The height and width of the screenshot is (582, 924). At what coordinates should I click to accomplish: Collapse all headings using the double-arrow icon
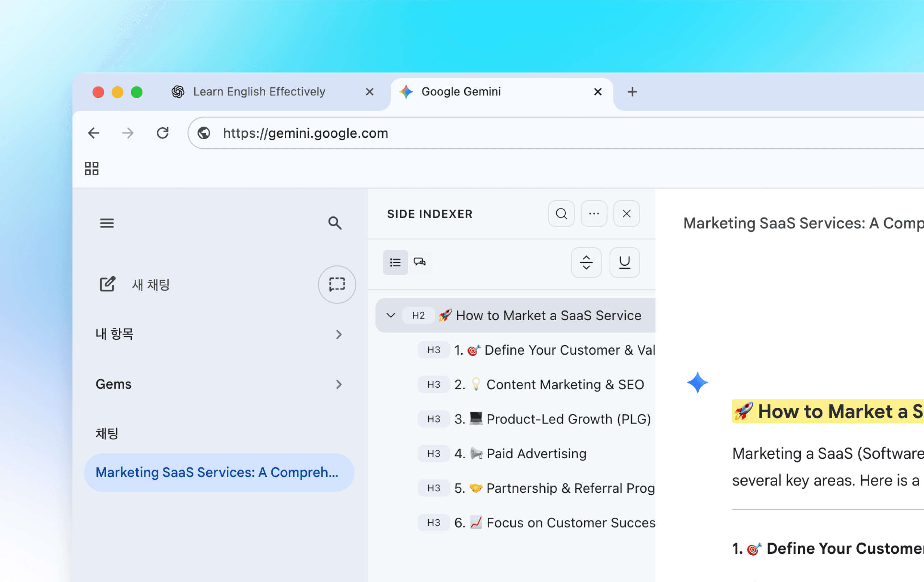[x=586, y=263]
